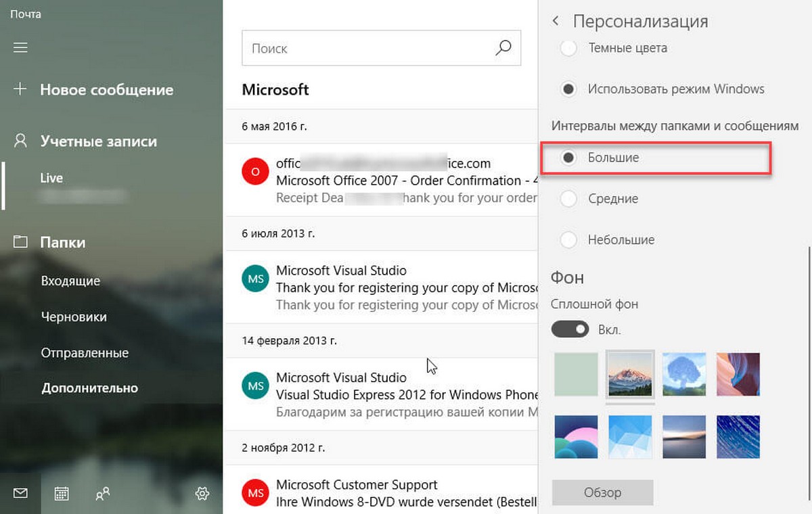Choose the colorful circles background thumbnail
The height and width of the screenshot is (514, 812).
coord(576,438)
